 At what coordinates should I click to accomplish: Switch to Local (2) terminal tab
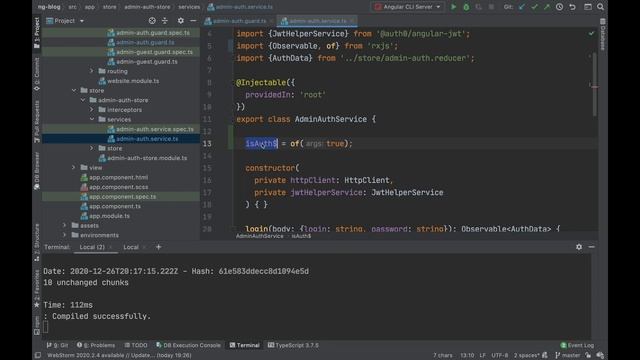pyautogui.click(x=95, y=247)
